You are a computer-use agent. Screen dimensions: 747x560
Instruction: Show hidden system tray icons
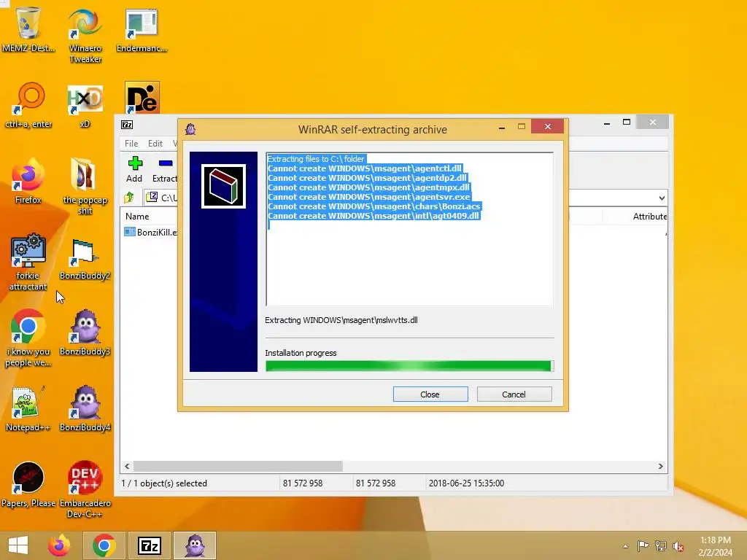click(x=625, y=546)
